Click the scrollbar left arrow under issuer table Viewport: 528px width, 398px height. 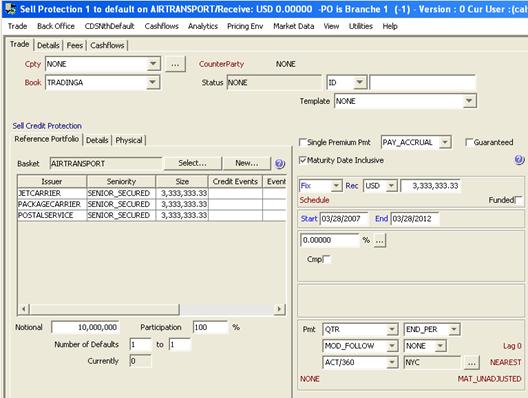24,309
